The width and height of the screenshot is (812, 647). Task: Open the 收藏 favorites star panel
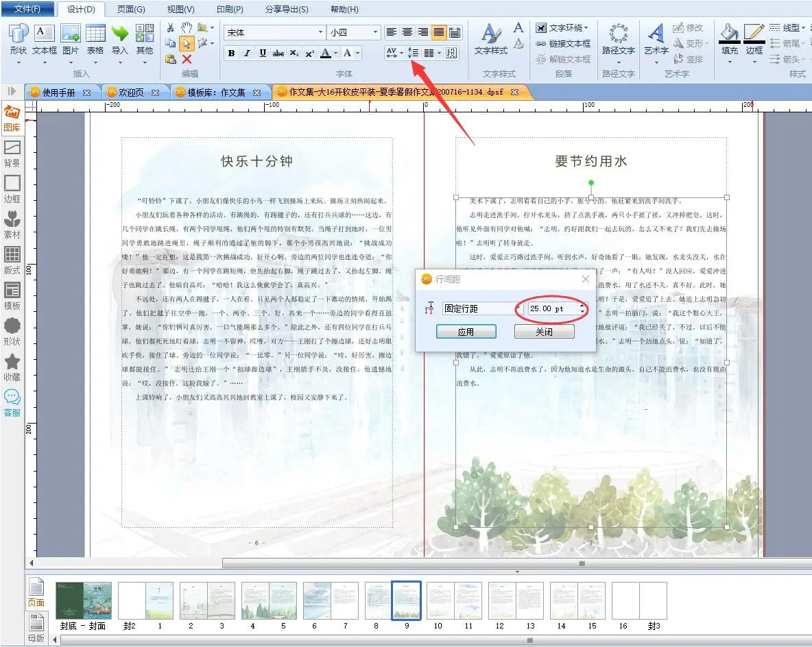[12, 368]
